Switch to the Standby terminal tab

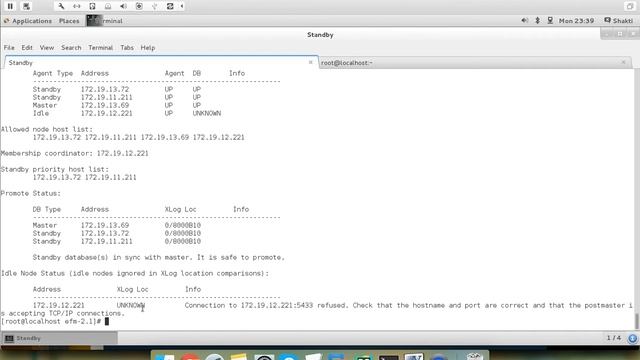coord(161,62)
